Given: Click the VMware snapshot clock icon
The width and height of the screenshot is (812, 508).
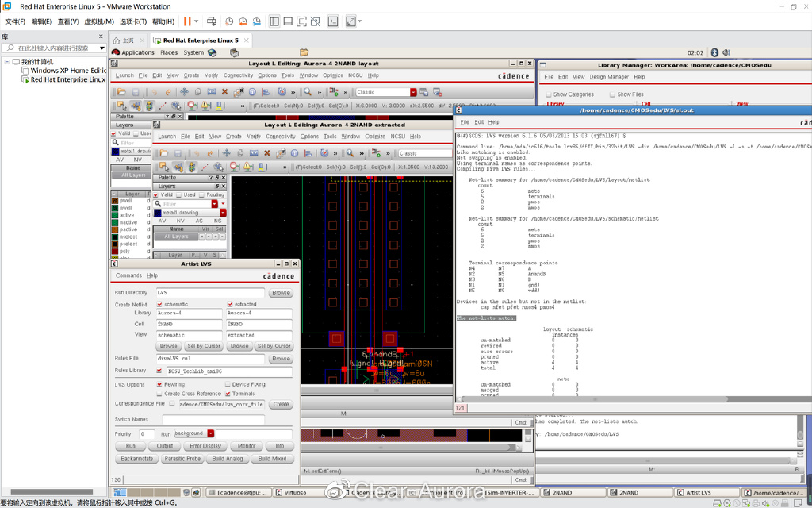Looking at the screenshot, I should 229,21.
